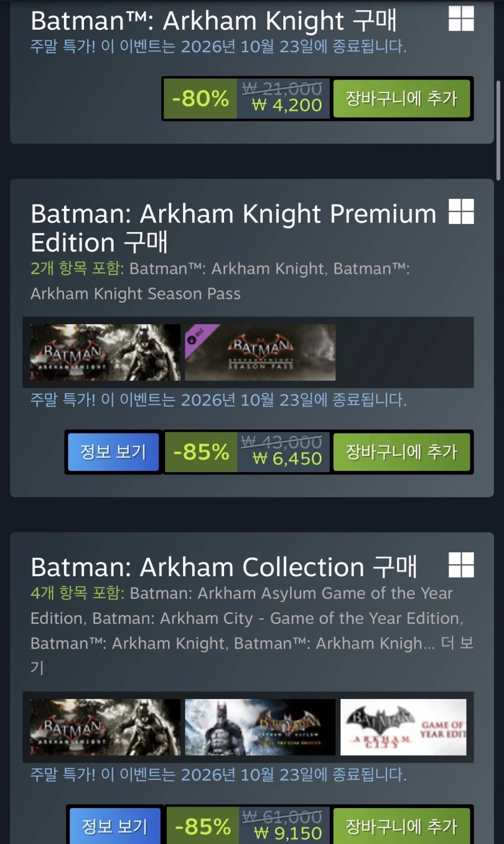
Task: Add Arkham Collection ₩9,150 to cart
Action: pos(402,826)
